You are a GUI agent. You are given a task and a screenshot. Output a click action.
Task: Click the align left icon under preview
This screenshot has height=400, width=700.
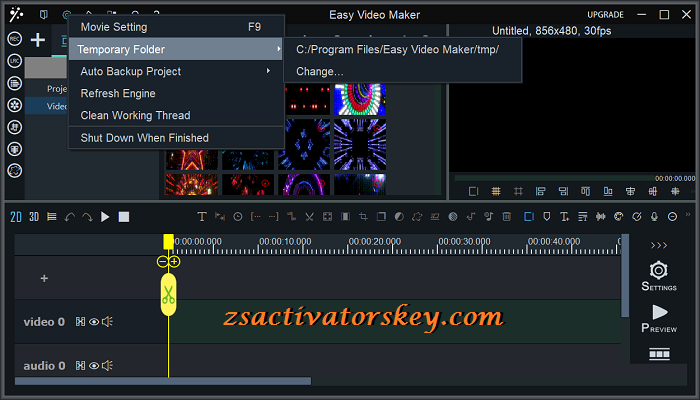541,192
